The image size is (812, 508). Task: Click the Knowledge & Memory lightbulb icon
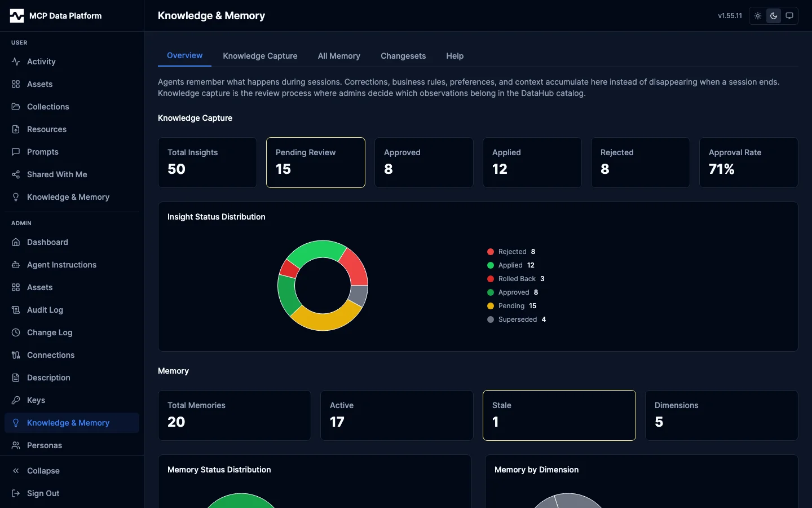point(16,197)
